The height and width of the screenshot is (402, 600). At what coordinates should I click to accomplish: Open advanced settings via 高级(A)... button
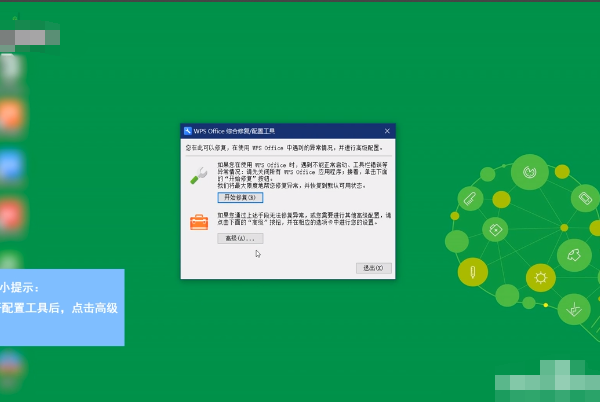(x=240, y=238)
